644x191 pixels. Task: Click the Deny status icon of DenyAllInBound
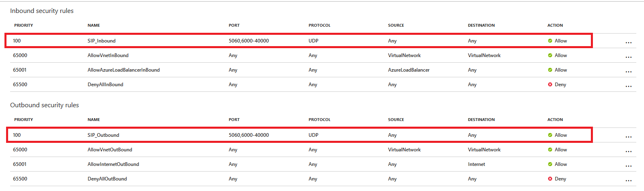point(550,85)
